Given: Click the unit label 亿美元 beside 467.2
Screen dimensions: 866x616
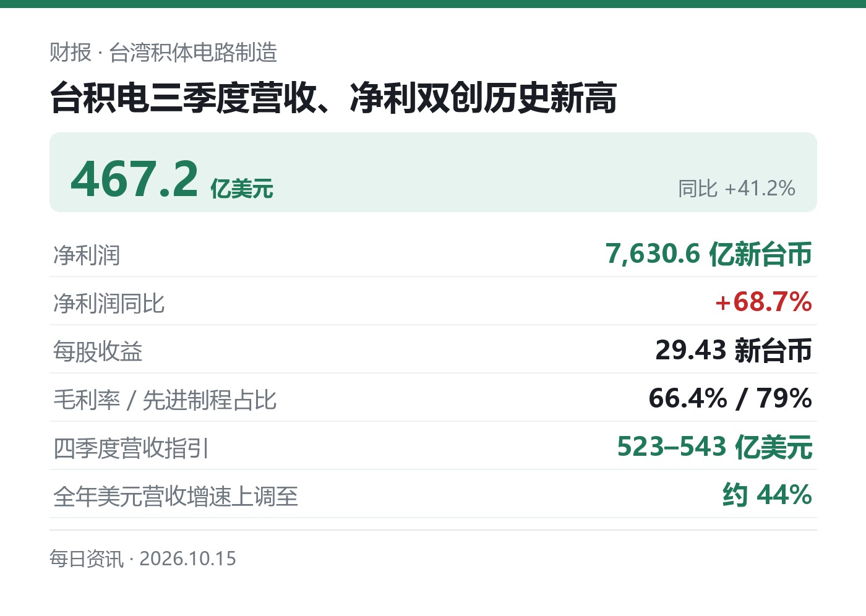Looking at the screenshot, I should click(242, 188).
